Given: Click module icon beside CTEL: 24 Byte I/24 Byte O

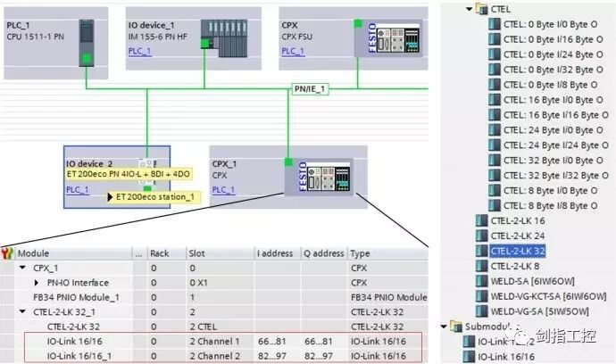Looking at the screenshot, I should click(495, 145).
